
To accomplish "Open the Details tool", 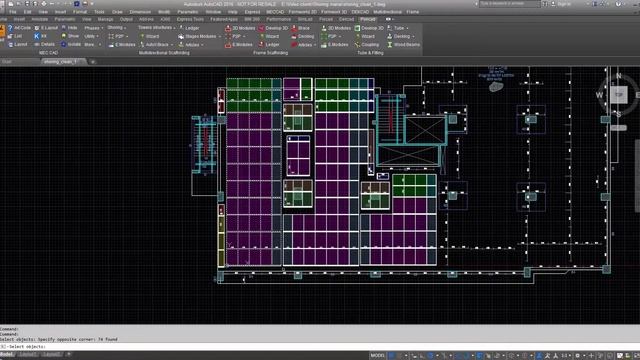I will point(44,44).
